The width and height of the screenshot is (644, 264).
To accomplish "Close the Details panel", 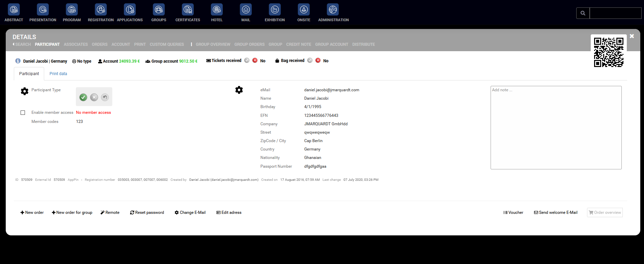I will pyautogui.click(x=632, y=36).
